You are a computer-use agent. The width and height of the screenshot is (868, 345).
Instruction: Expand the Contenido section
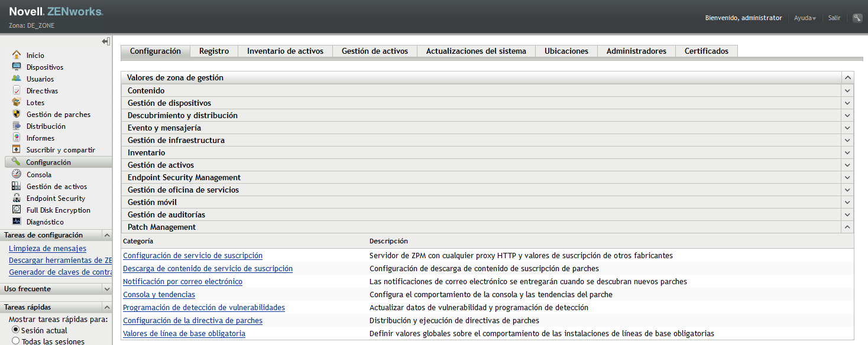coord(847,90)
